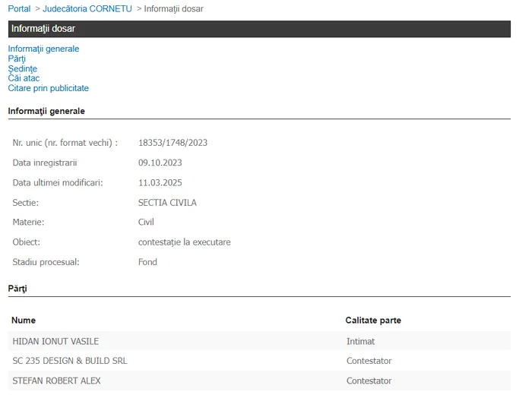
Task: Click the Portal breadcrumb link
Action: 19,8
